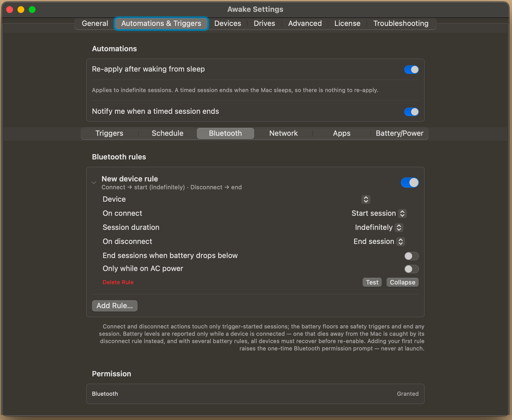The width and height of the screenshot is (512, 420).
Task: Click the Bluetooth permission row label
Action: pyautogui.click(x=105, y=394)
